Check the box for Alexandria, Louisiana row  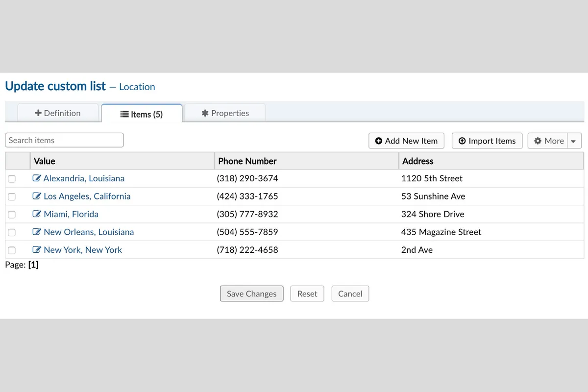click(x=12, y=179)
